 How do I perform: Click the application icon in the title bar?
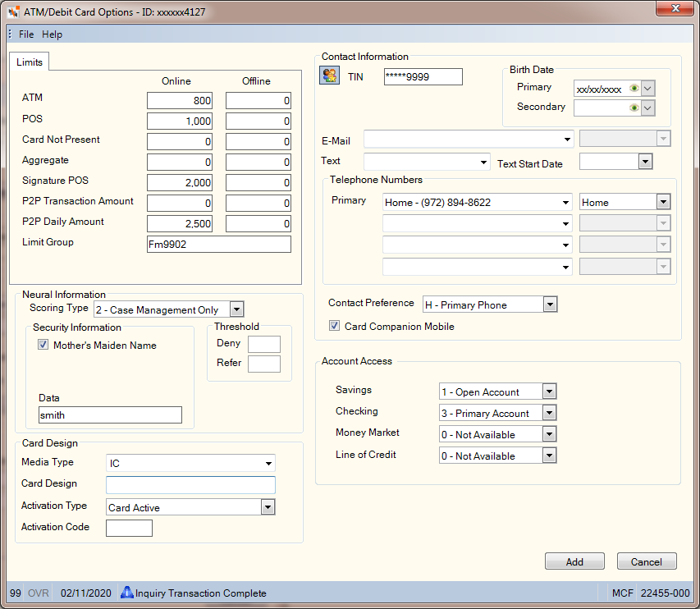tap(14, 12)
